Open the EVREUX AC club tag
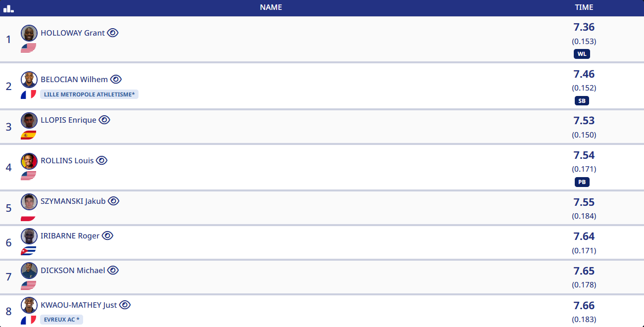 coord(61,320)
